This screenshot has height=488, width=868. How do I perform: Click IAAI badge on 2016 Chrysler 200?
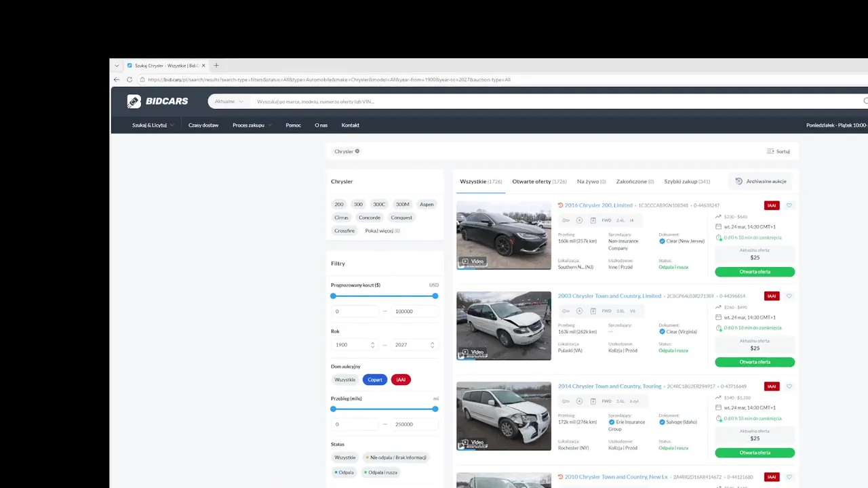pyautogui.click(x=772, y=205)
